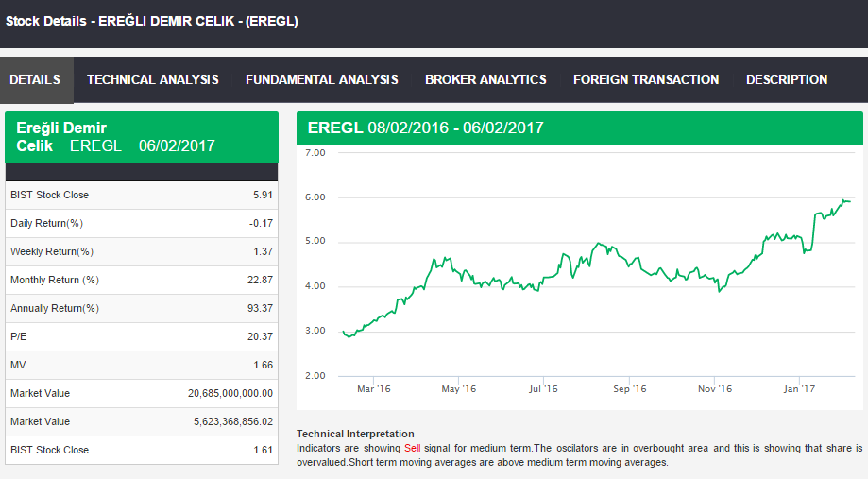Click the Jan '17 x-axis label
This screenshot has width=868, height=479.
click(x=799, y=388)
